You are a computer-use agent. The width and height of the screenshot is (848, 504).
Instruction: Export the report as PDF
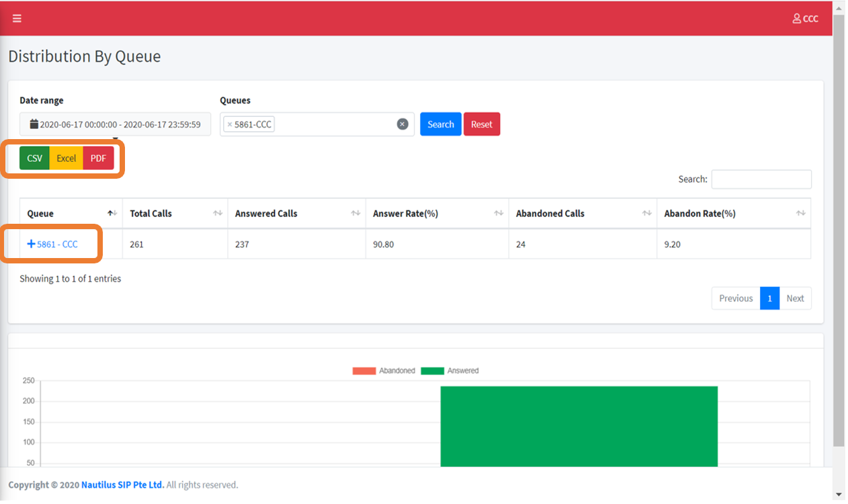point(98,158)
